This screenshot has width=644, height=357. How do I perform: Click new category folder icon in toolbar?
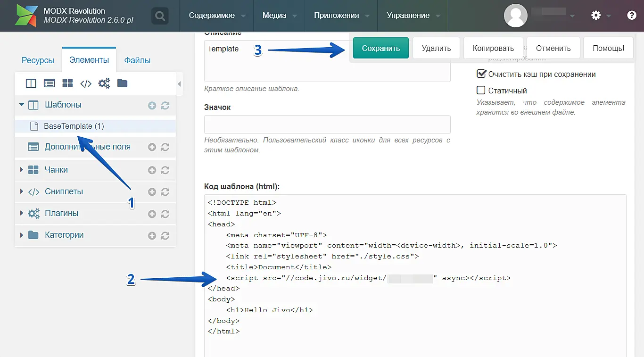tap(122, 83)
